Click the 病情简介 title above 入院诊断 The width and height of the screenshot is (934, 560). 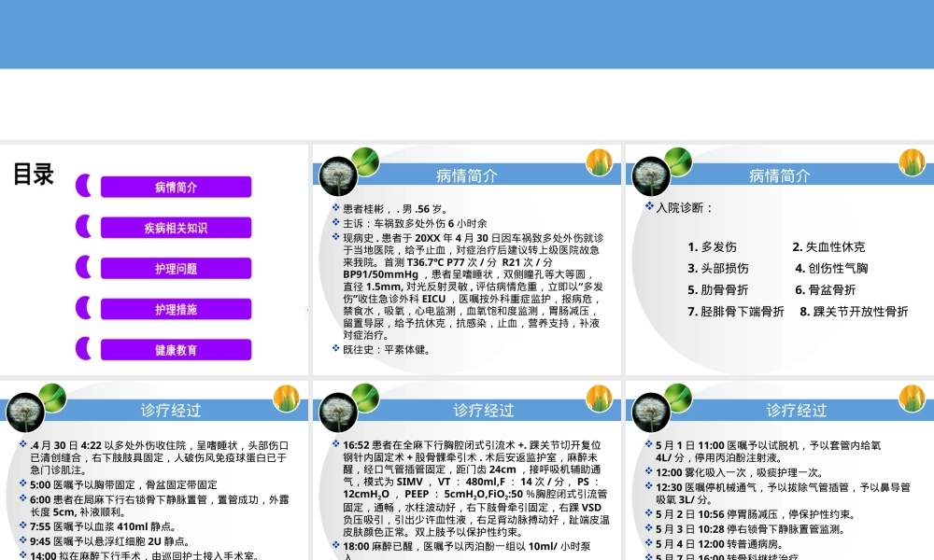click(x=779, y=176)
